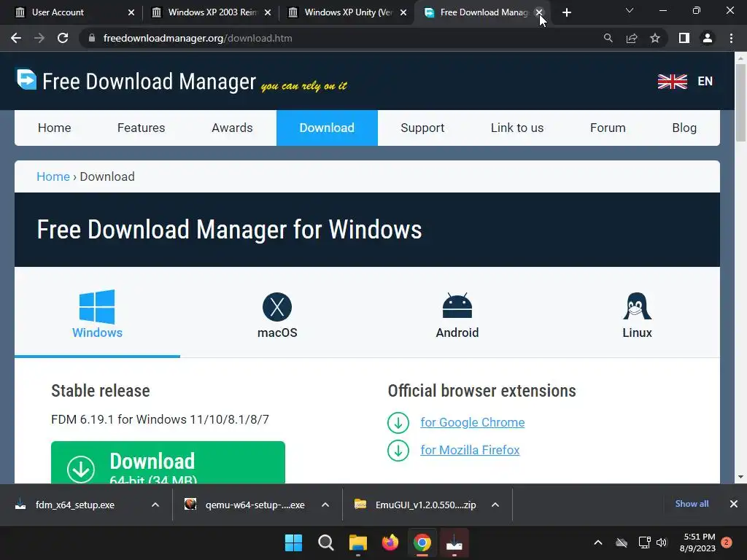Open the Forum nav item
Image resolution: width=747 pixels, height=560 pixels.
(608, 128)
